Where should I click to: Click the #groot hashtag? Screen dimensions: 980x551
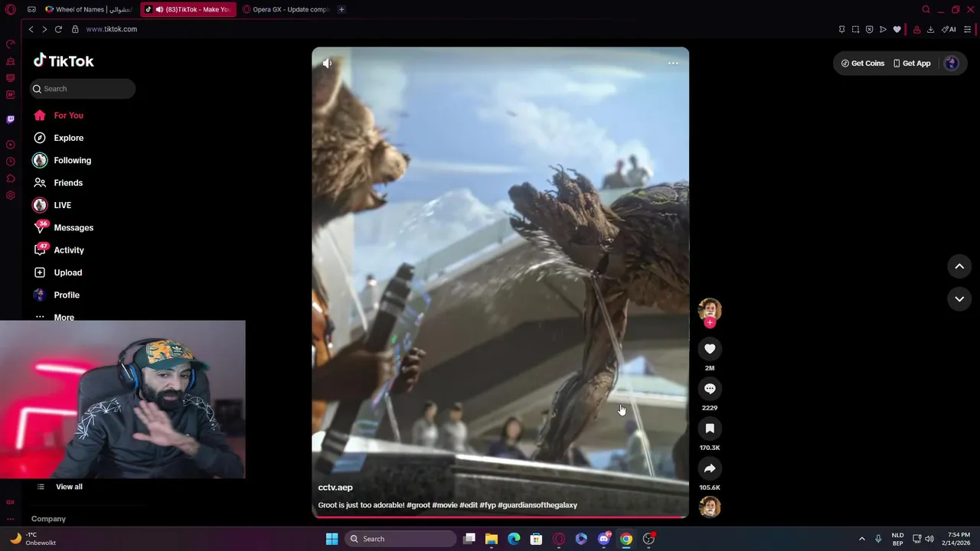(x=418, y=505)
